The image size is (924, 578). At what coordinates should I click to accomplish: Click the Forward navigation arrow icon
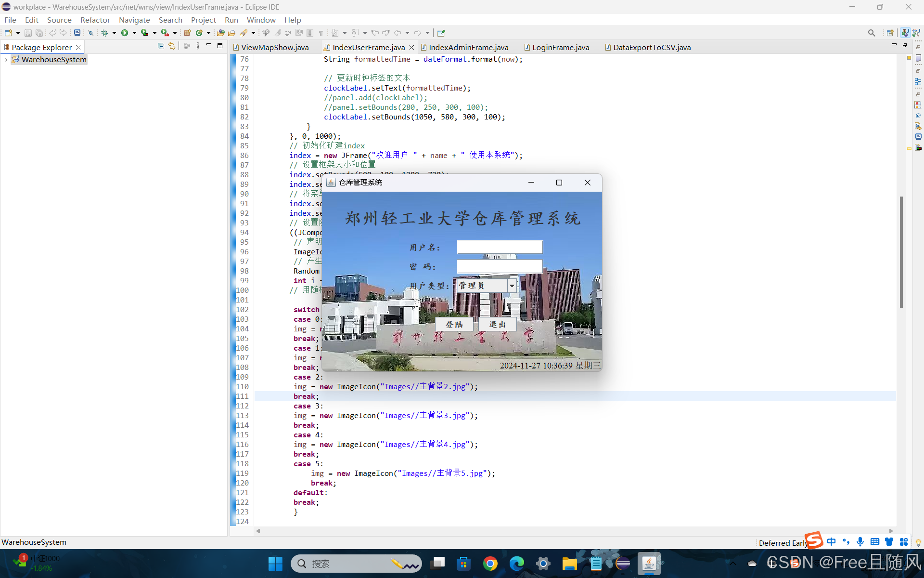click(x=418, y=33)
